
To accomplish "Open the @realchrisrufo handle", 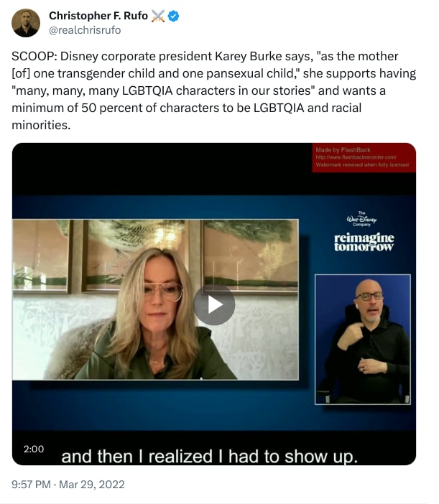I will coord(85,30).
